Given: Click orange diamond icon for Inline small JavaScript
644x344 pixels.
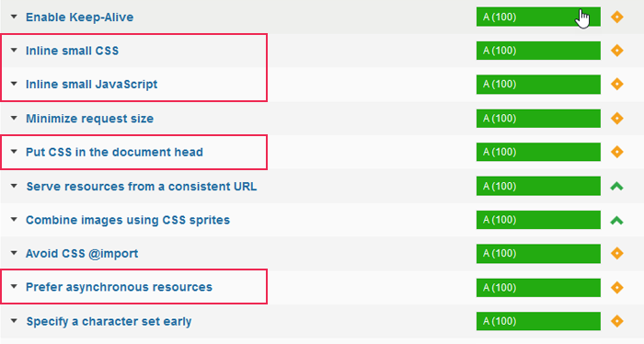Looking at the screenshot, I should tap(617, 84).
